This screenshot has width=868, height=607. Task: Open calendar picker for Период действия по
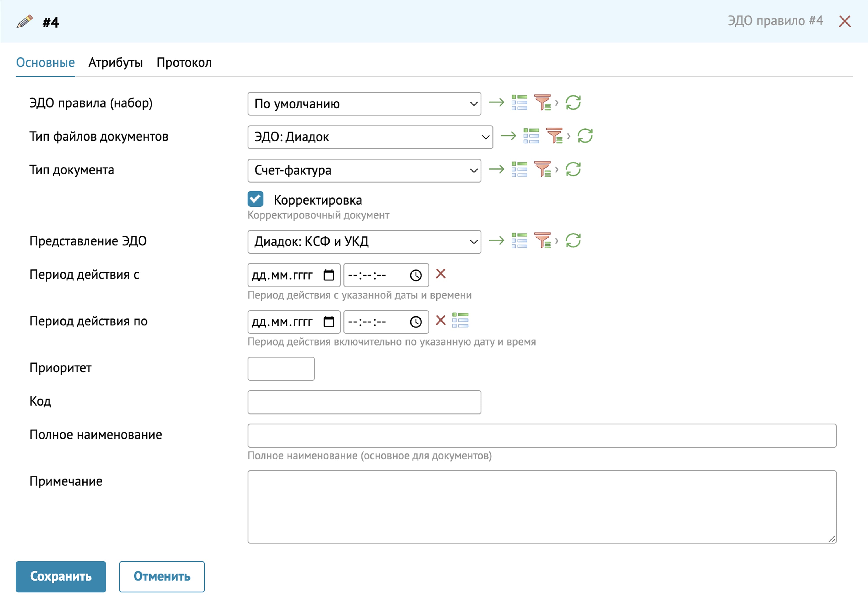(329, 322)
